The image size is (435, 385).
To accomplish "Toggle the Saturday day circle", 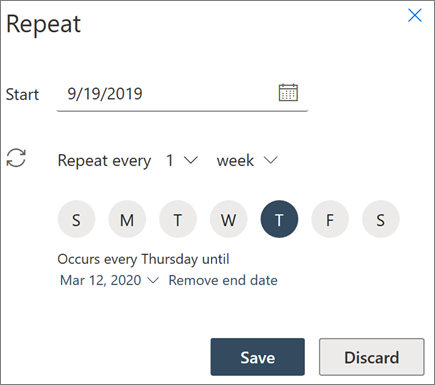I will (x=381, y=219).
